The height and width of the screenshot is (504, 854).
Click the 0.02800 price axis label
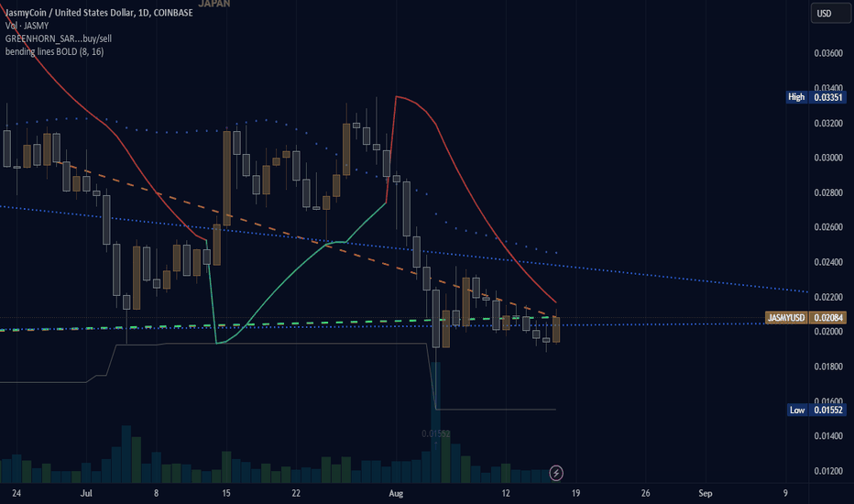828,192
